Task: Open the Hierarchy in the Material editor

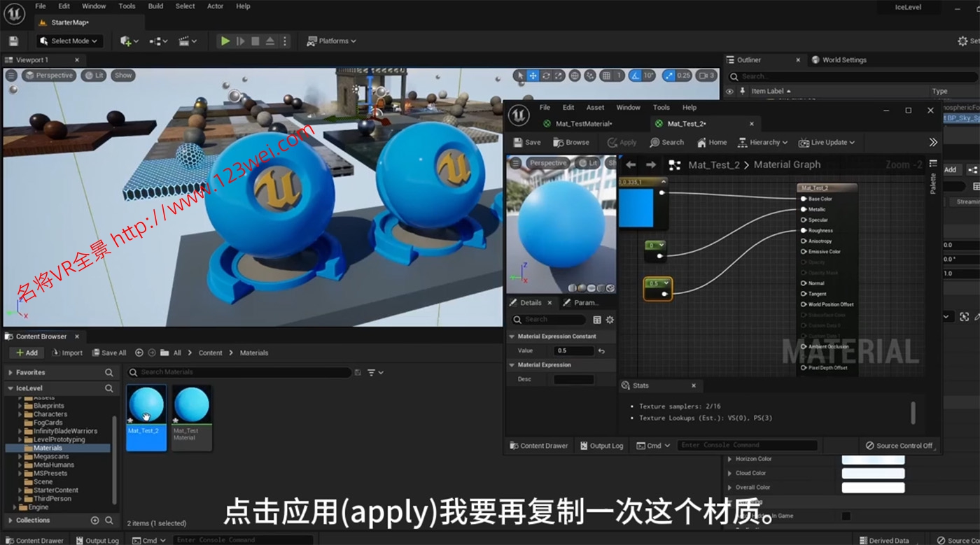Action: click(762, 142)
